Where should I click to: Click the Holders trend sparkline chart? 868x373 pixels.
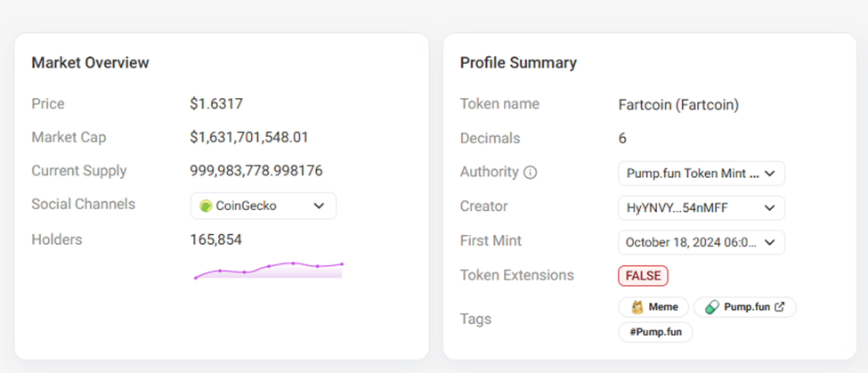pos(268,270)
